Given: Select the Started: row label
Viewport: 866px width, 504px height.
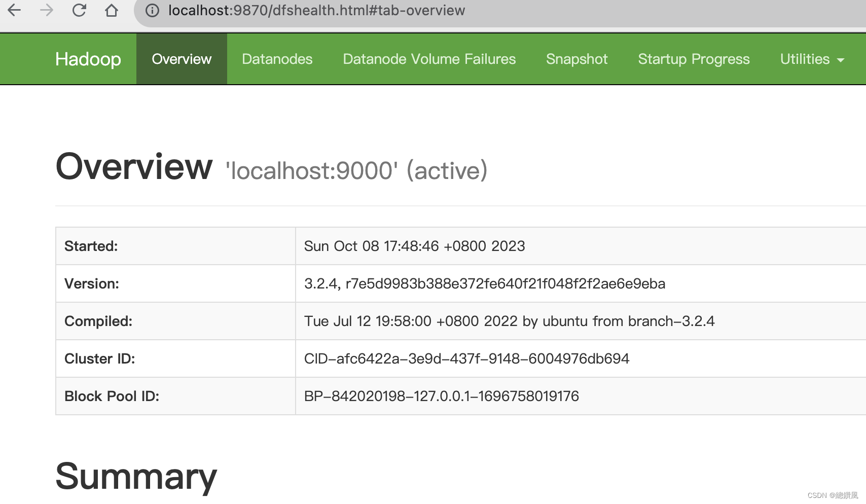Looking at the screenshot, I should click(91, 246).
